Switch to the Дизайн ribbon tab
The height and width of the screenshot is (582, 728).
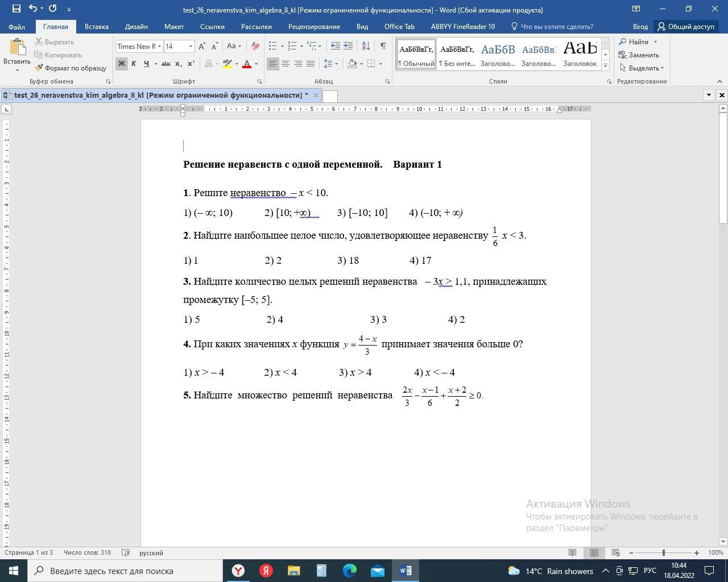(136, 27)
